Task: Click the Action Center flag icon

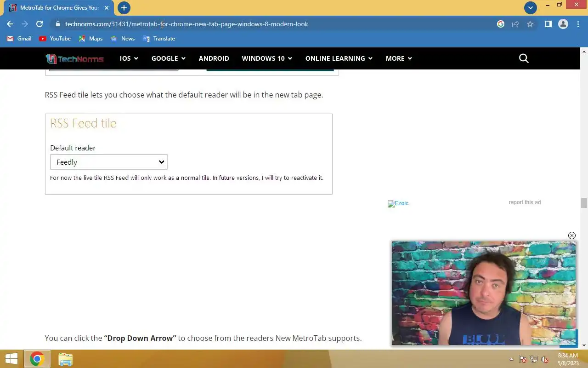Action: (522, 360)
